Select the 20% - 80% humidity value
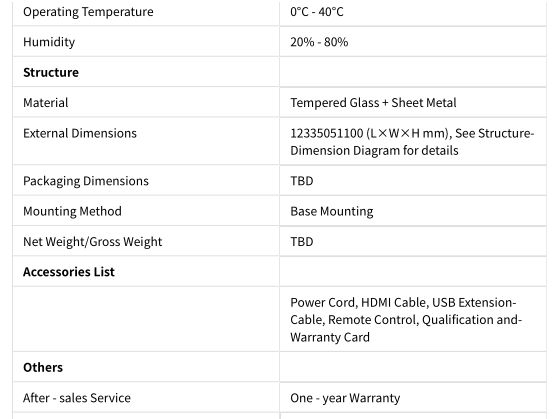Viewport: 558px width, 419px height. point(319,42)
